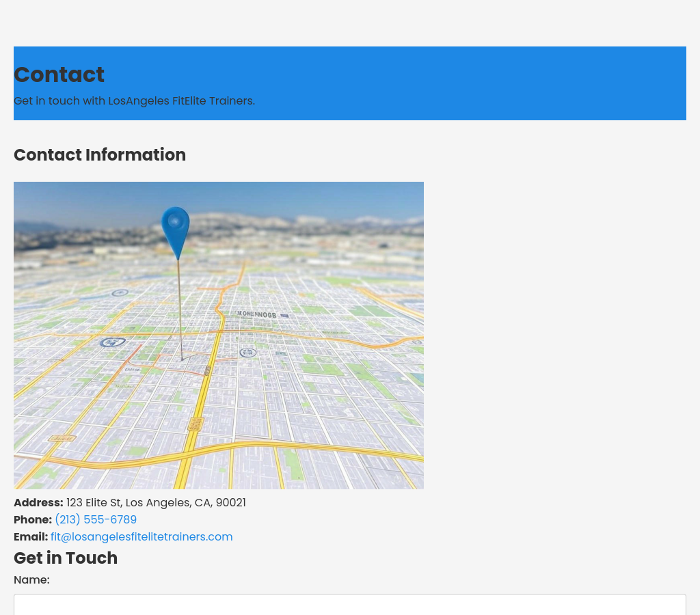Click the circular marker right of the pin base

[248, 353]
